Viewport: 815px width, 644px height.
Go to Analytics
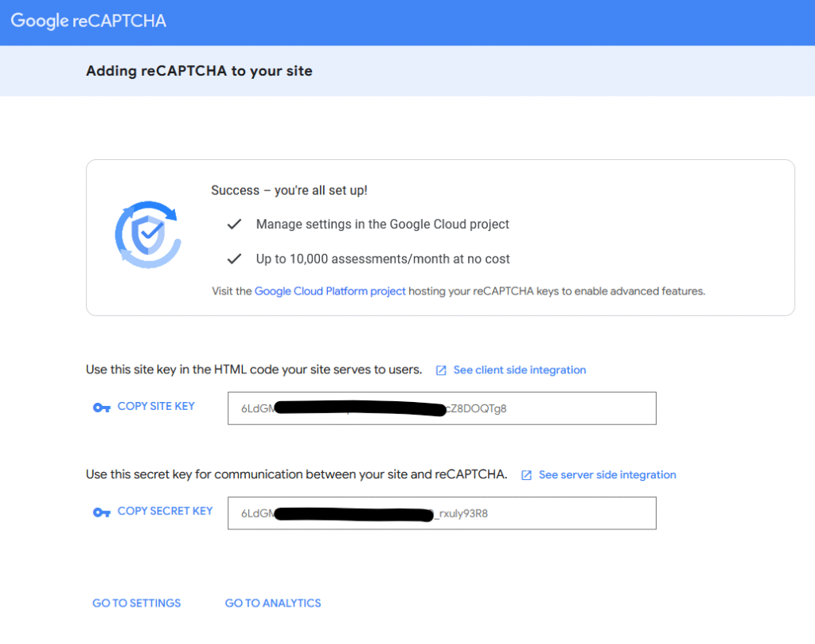tap(273, 603)
